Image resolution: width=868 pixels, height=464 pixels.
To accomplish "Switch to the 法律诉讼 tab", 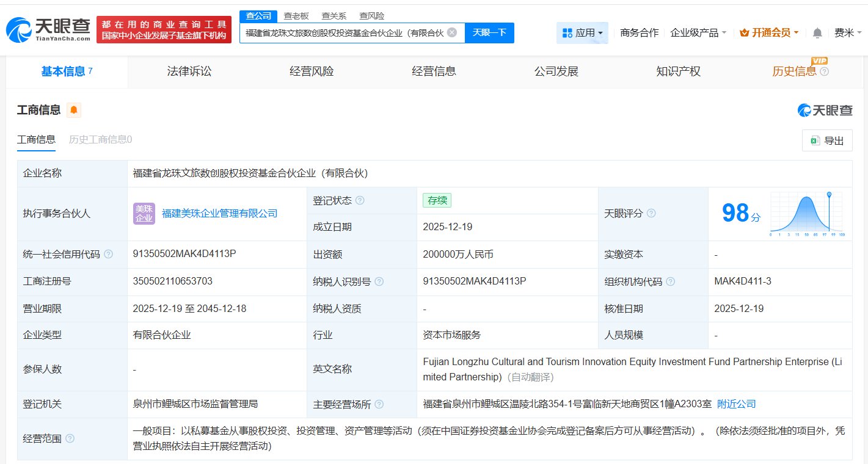I will 188,71.
